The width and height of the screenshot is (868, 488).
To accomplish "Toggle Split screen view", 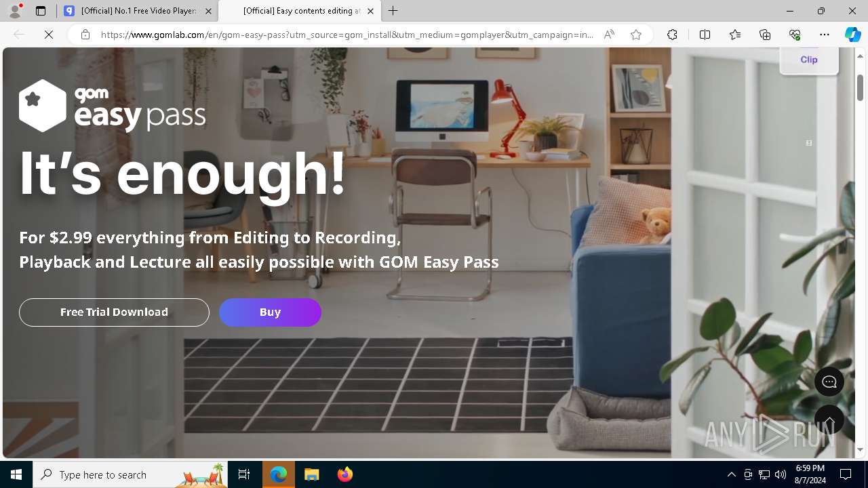I will [705, 35].
